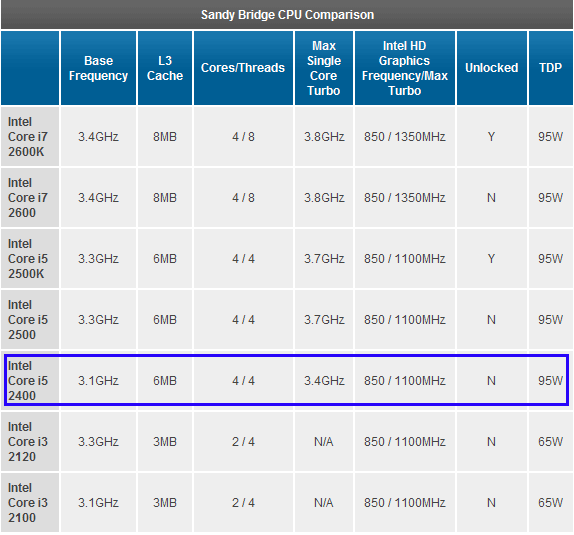Select the Cores/Threads column header
574x535 pixels.
click(243, 68)
